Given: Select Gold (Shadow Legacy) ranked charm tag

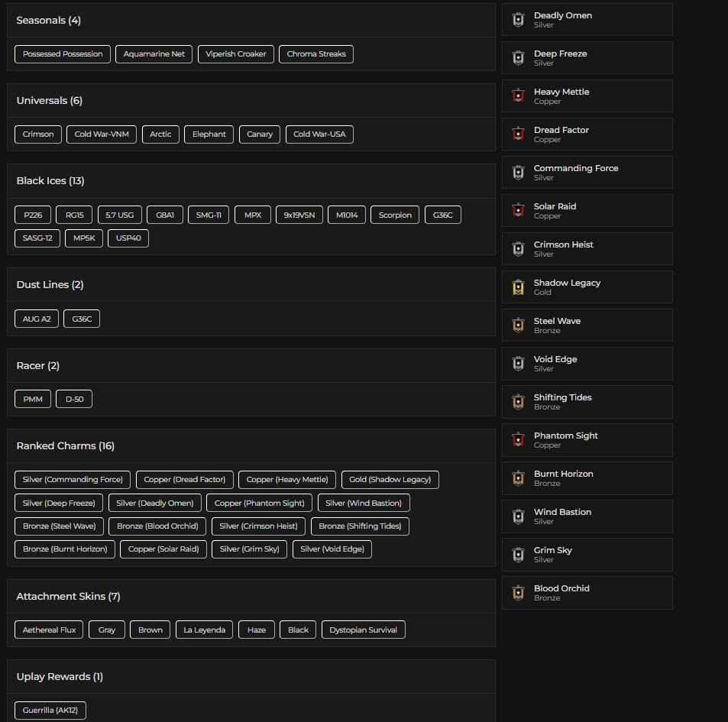Looking at the screenshot, I should click(x=390, y=480).
